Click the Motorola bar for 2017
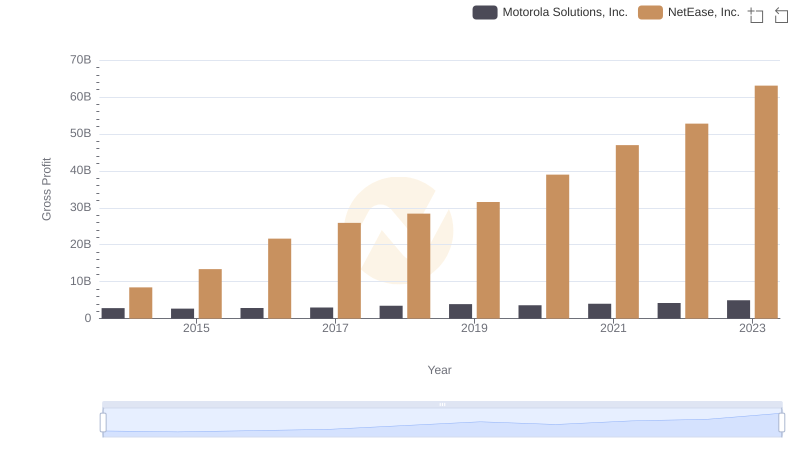The height and width of the screenshot is (461, 800). click(x=321, y=313)
